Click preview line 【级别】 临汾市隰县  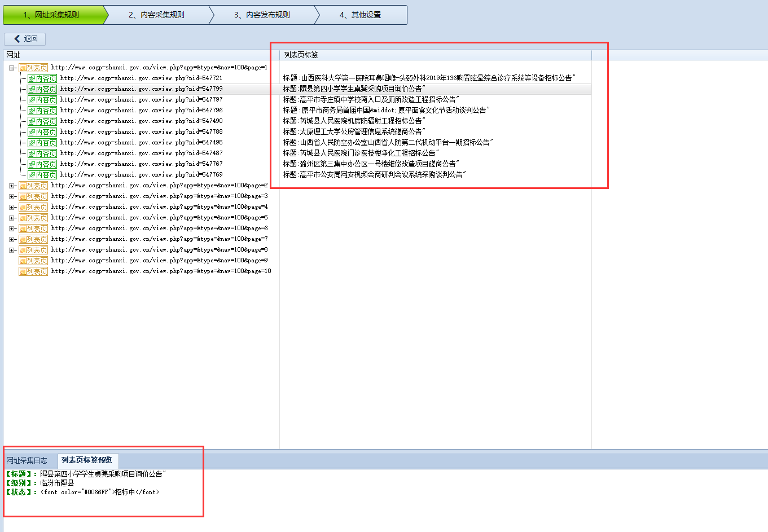click(40, 483)
